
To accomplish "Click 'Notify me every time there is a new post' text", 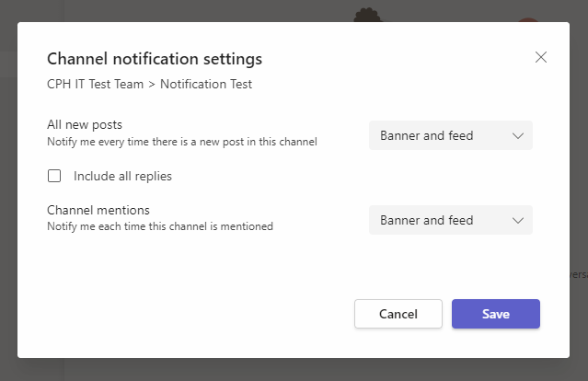I will click(182, 142).
